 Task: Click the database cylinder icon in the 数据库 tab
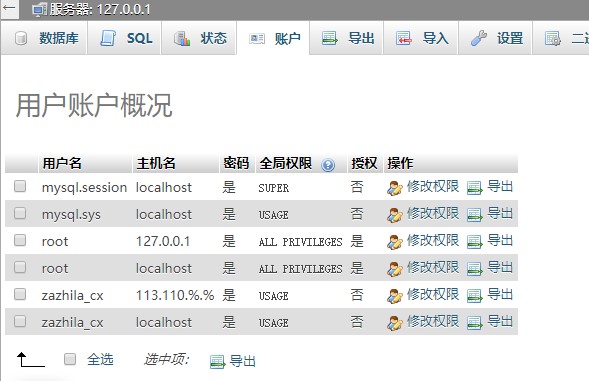(x=21, y=38)
